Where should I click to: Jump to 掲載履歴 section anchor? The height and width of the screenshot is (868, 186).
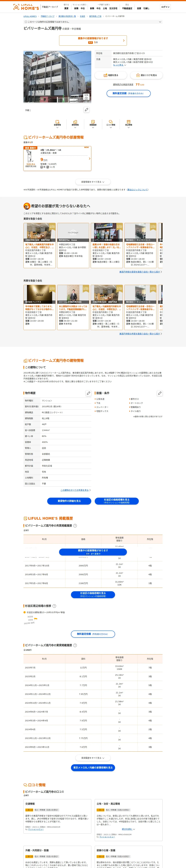coord(93,124)
